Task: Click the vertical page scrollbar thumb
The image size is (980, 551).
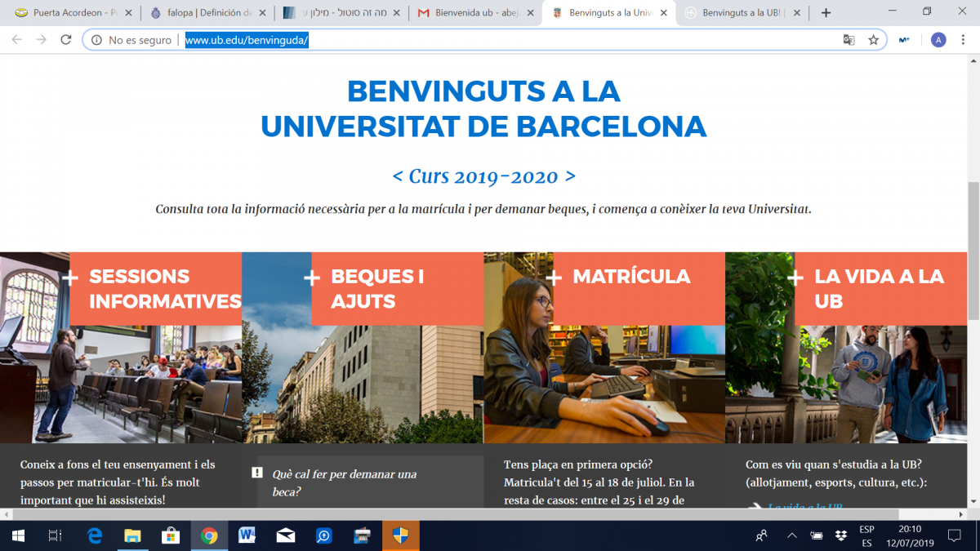Action: click(973, 251)
